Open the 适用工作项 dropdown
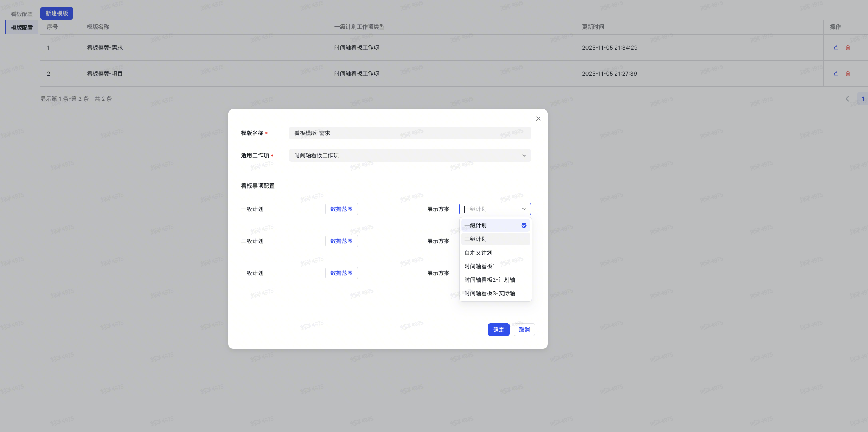Screen dimensions: 868x432 pos(410,155)
